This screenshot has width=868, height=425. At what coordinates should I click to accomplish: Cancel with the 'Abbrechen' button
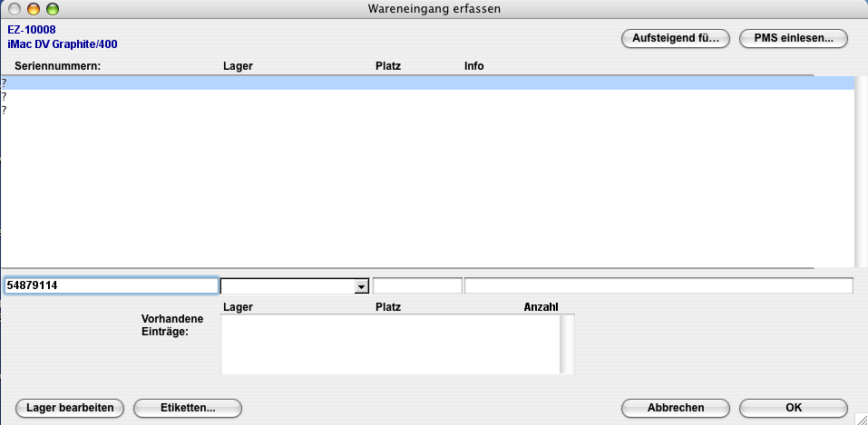pyautogui.click(x=675, y=408)
